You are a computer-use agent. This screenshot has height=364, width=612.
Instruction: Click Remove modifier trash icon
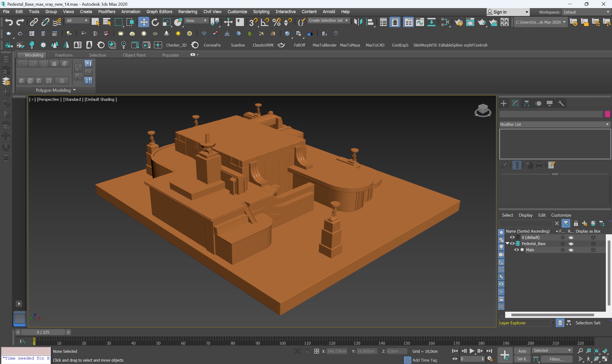coord(539,165)
